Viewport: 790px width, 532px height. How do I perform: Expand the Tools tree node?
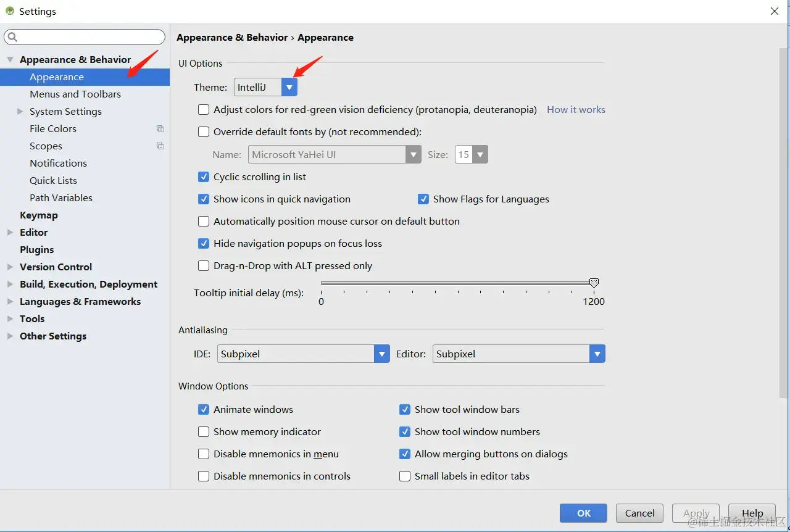click(x=10, y=318)
